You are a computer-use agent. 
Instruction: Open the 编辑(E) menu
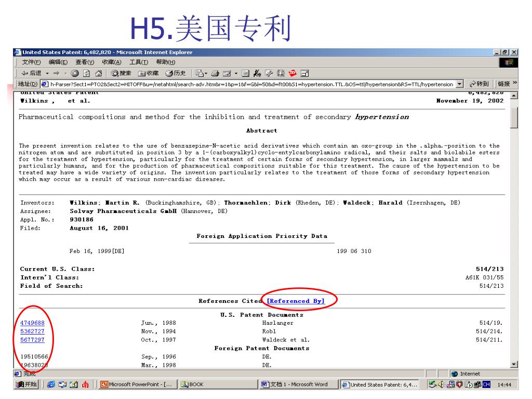58,62
